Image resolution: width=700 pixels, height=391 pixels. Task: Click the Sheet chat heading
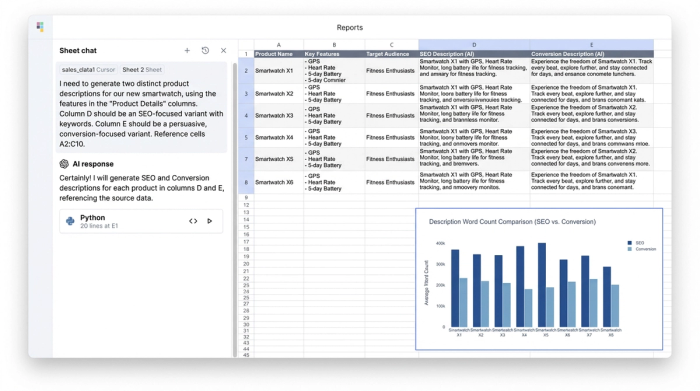click(x=78, y=50)
